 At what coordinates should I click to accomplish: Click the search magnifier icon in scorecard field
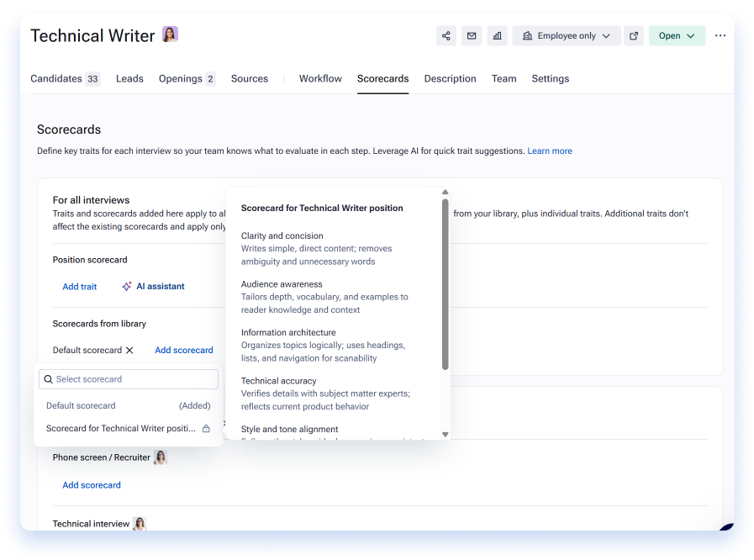coord(48,379)
